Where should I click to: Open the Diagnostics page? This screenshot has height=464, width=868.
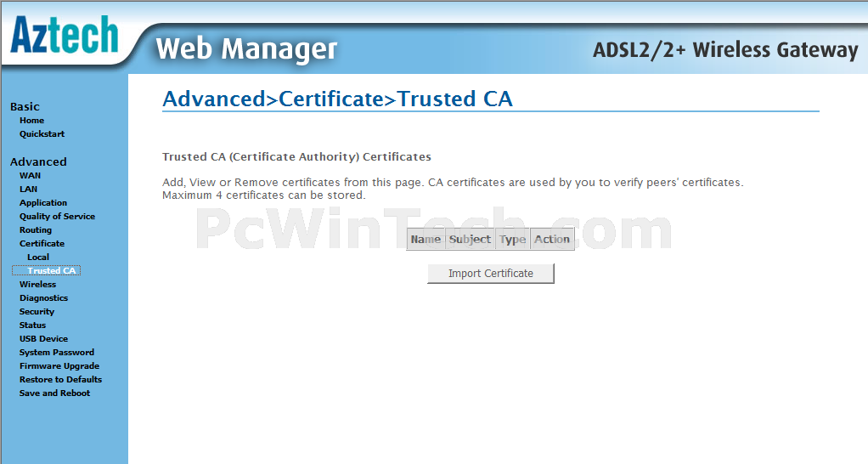(x=43, y=298)
